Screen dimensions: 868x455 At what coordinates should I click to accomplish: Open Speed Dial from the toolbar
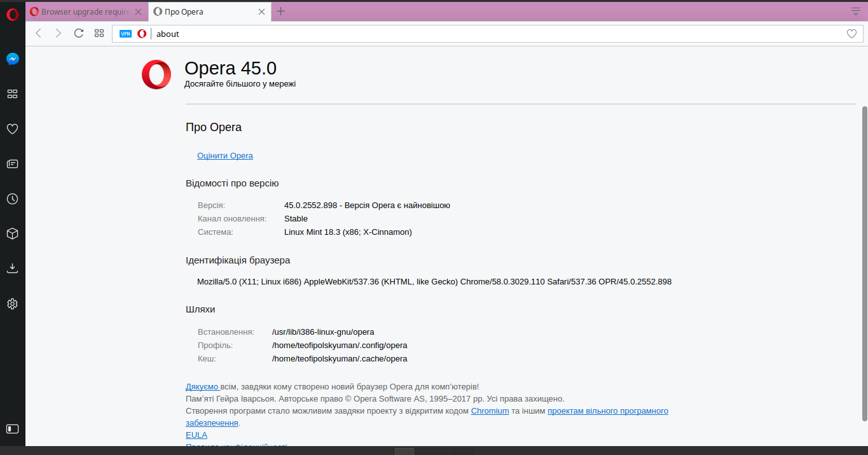pyautogui.click(x=99, y=33)
